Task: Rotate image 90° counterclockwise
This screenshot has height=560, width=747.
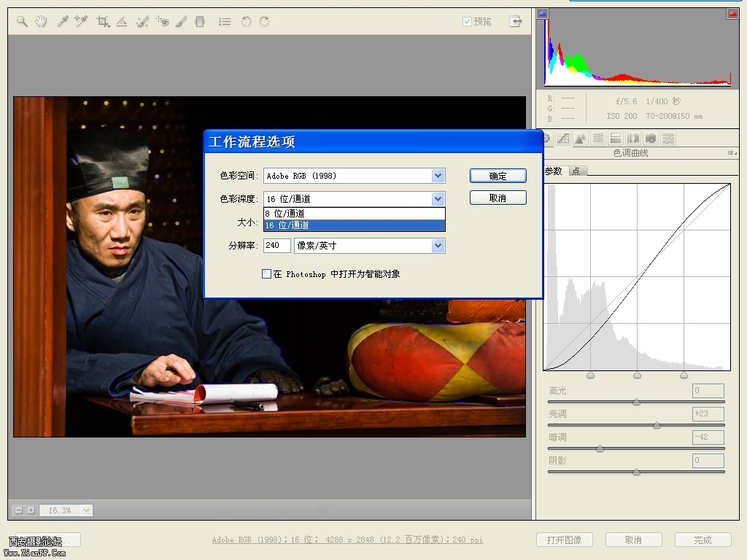Action: [x=246, y=22]
